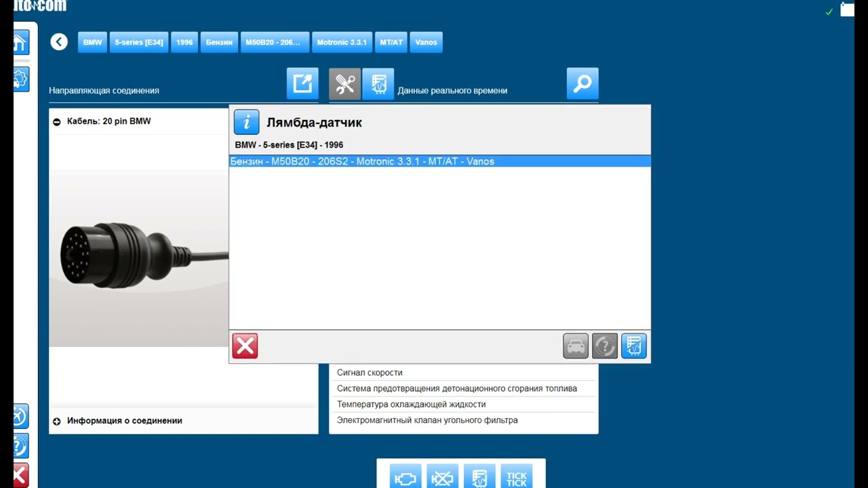This screenshot has height=488, width=868.
Task: Open the home icon in left sidebar
Action: 20,43
